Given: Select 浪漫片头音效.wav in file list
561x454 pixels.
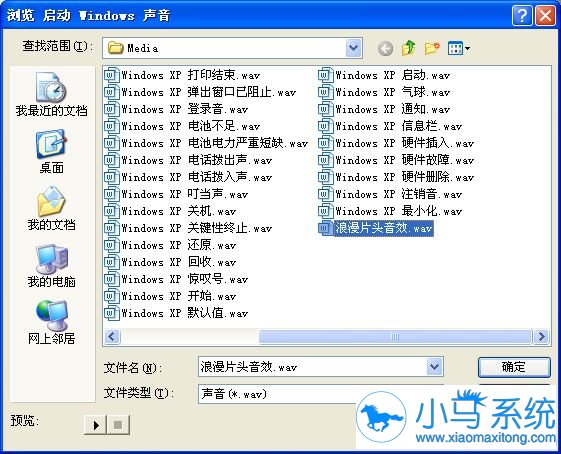Looking at the screenshot, I should 376,228.
